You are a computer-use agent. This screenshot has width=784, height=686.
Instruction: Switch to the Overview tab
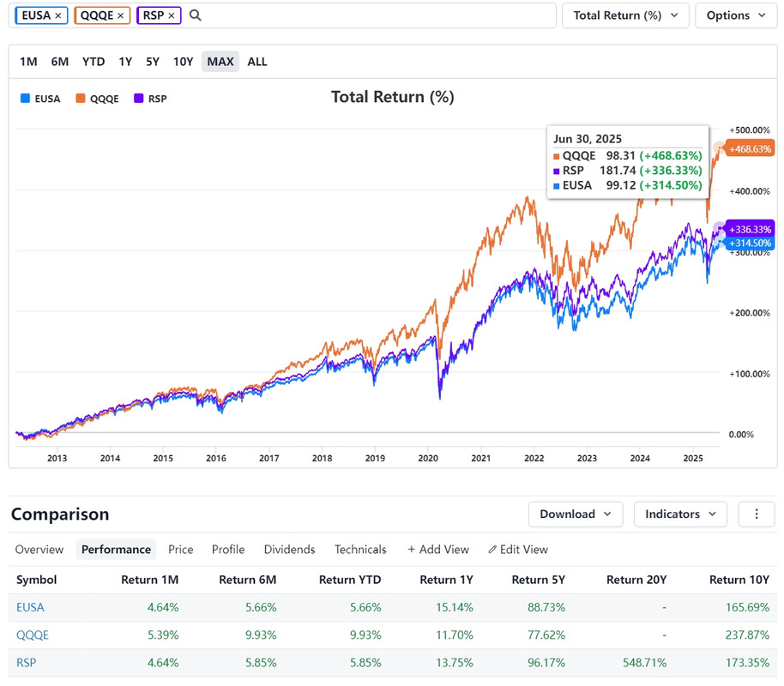point(39,550)
